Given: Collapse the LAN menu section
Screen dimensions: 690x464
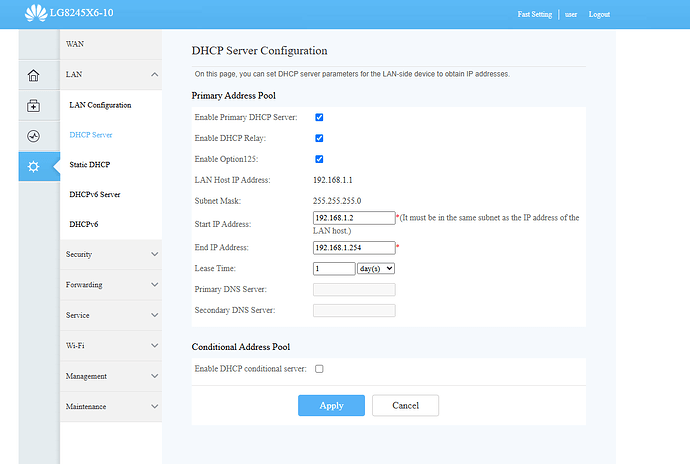Looking at the screenshot, I should [x=111, y=74].
